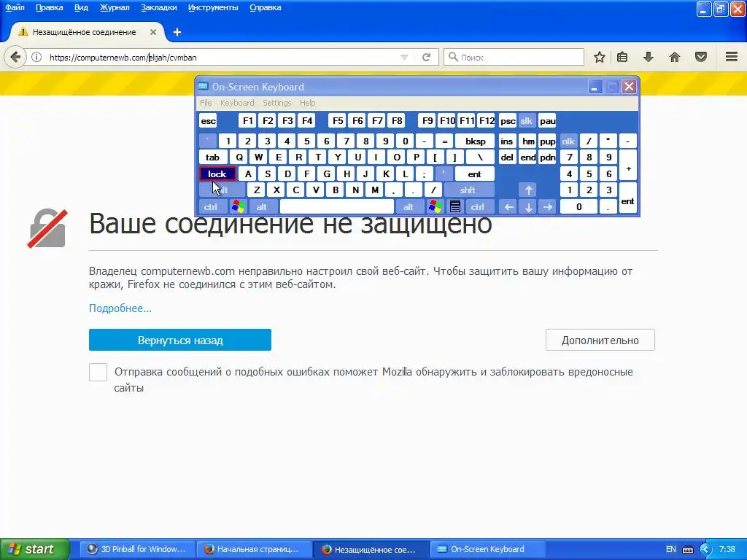Toggle left shft key on keyboard
The width and height of the screenshot is (747, 560).
click(222, 190)
